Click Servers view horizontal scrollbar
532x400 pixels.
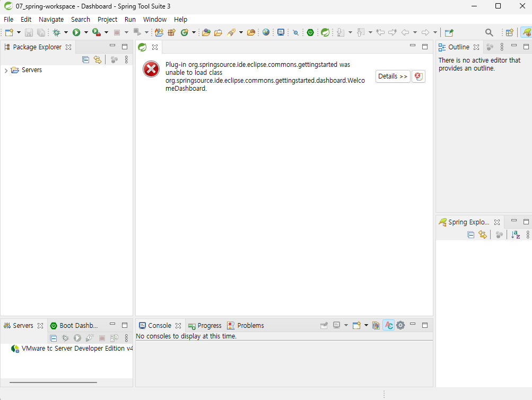click(53, 382)
